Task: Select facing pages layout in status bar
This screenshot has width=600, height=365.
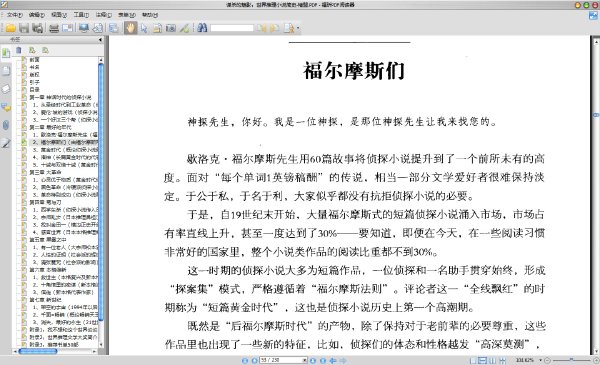Action: click(492, 360)
